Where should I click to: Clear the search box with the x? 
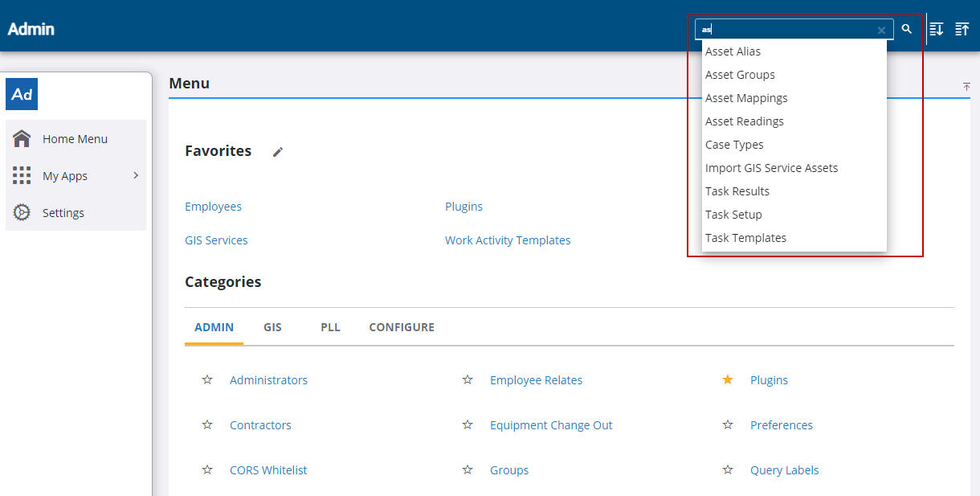881,29
